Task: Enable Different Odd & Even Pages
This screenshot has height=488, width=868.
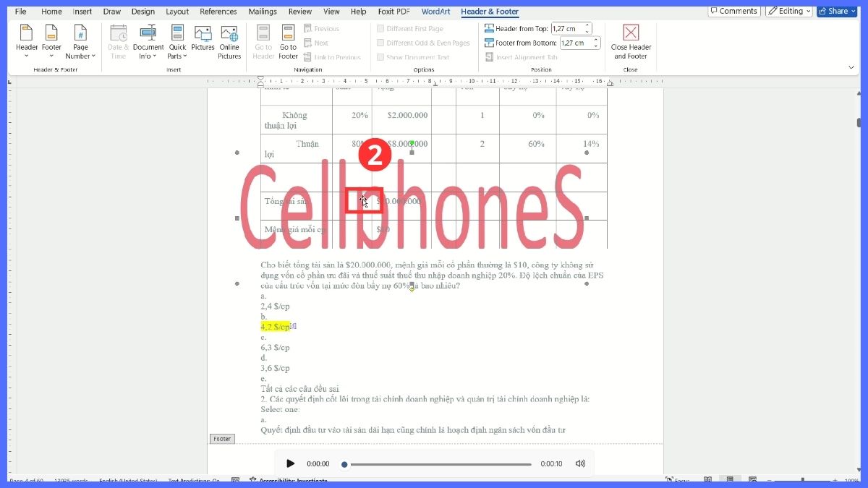Action: coord(380,43)
